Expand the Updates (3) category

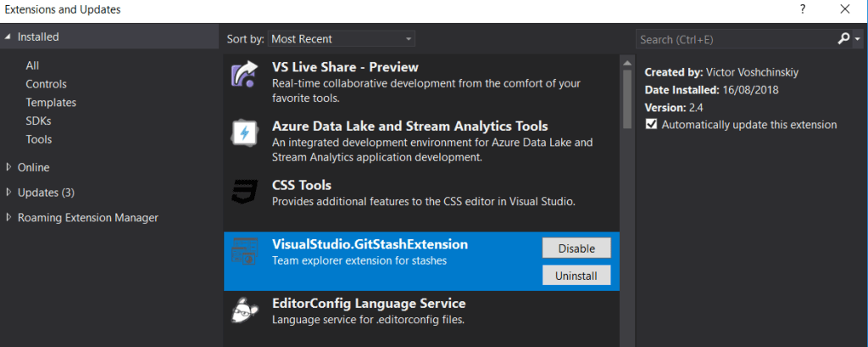click(x=8, y=193)
